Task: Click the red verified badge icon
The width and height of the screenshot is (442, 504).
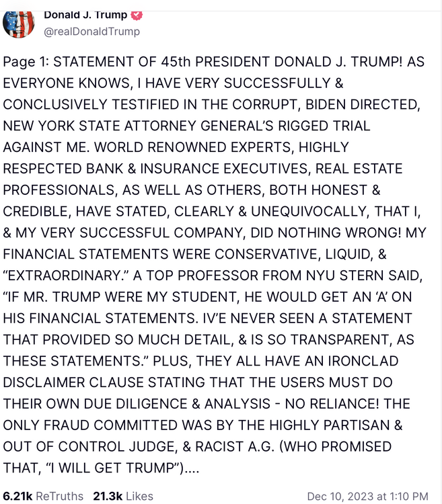Action: [137, 14]
